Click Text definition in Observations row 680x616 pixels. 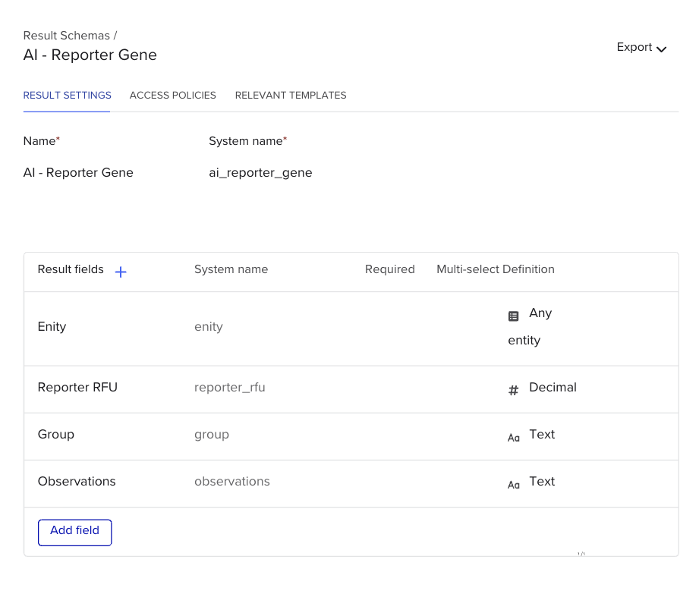[x=542, y=481]
